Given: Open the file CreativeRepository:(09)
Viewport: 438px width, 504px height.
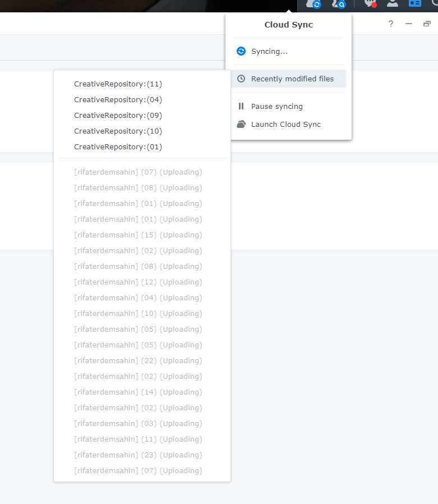Looking at the screenshot, I should [x=142, y=116].
